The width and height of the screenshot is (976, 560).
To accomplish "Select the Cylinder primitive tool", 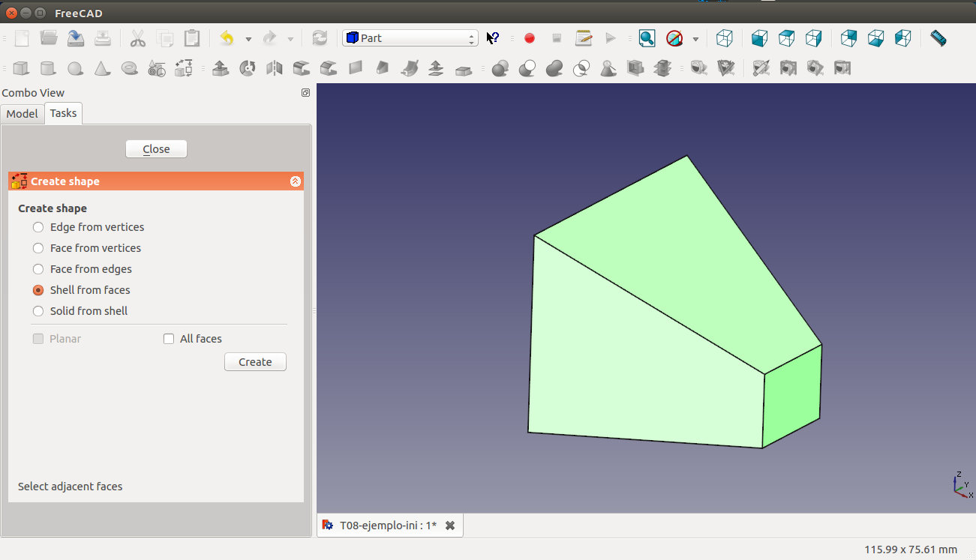I will pyautogui.click(x=48, y=69).
